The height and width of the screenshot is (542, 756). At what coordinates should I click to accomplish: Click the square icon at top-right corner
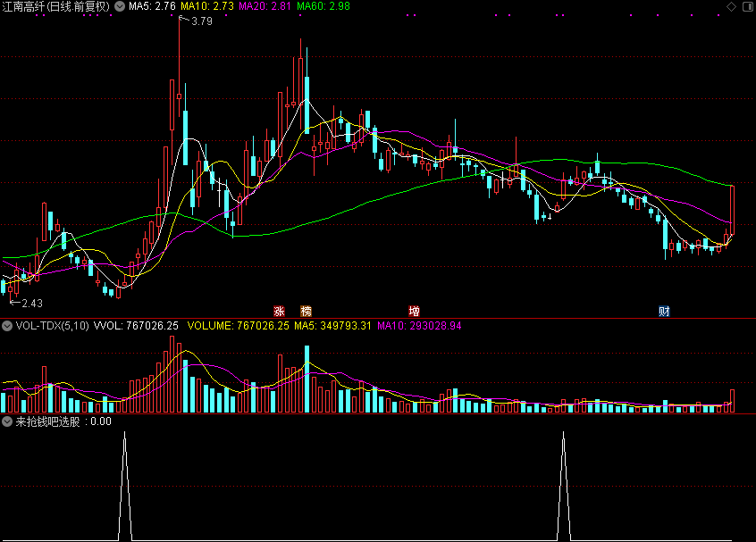(746, 7)
